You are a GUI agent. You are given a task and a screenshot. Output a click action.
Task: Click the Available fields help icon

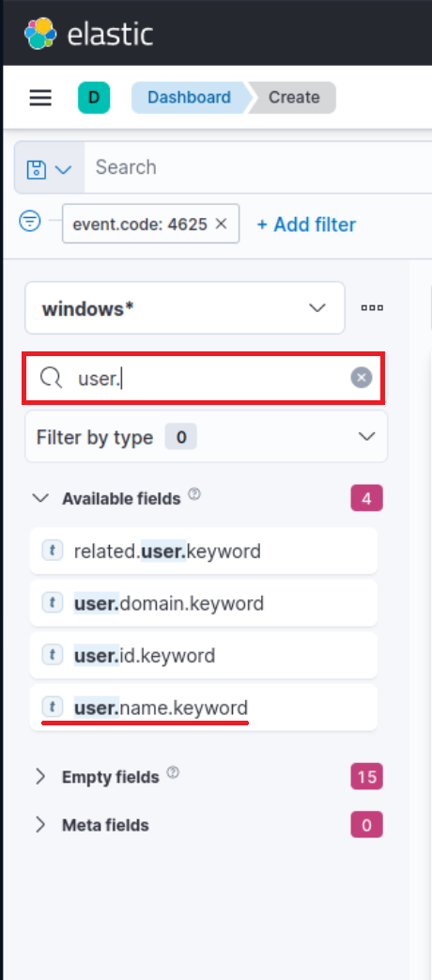click(x=194, y=494)
